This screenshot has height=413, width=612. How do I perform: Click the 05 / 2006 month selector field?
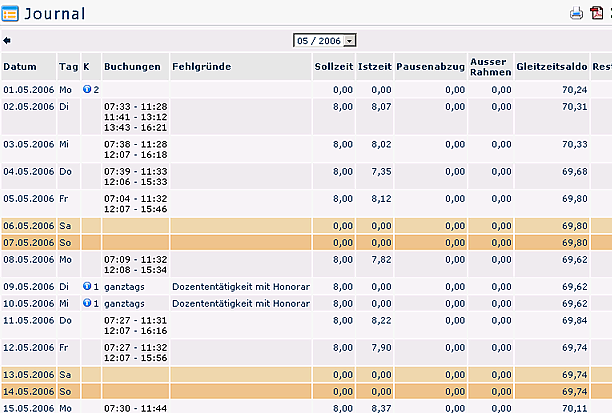tap(324, 41)
